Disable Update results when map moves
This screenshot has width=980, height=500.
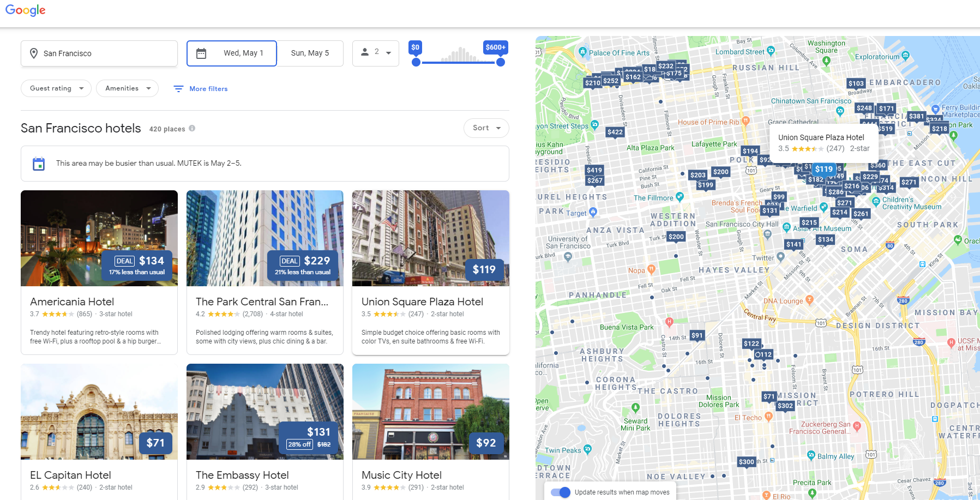(560, 492)
